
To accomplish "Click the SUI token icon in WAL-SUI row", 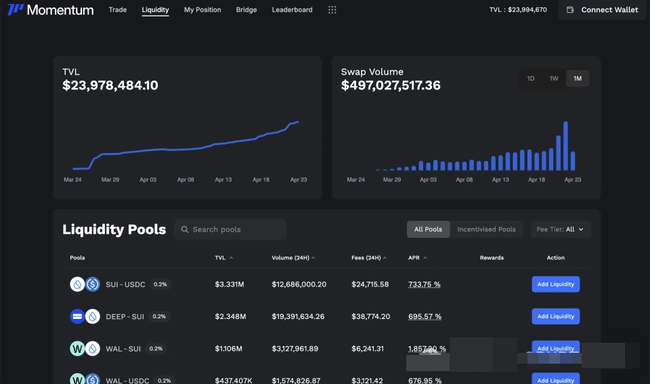I will pyautogui.click(x=93, y=348).
